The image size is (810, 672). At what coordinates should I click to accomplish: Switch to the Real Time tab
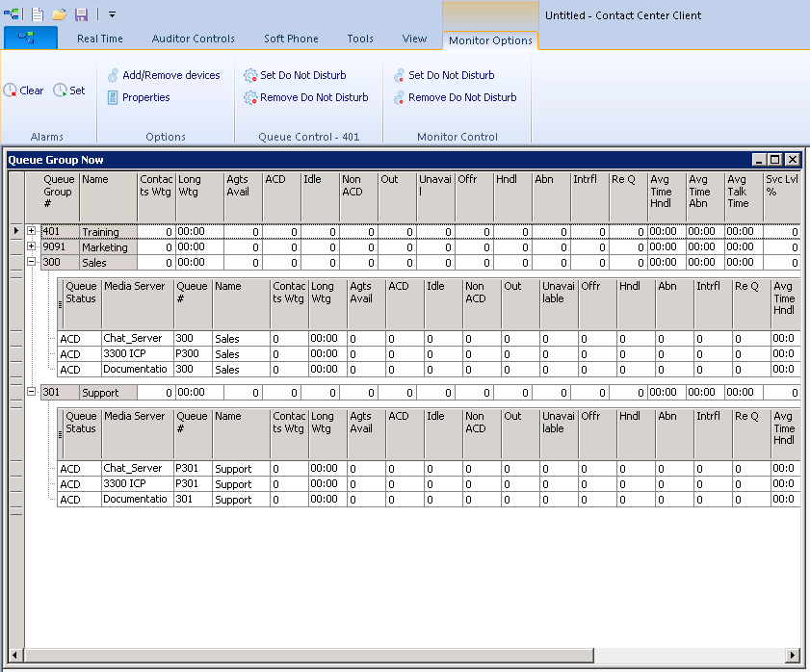(x=100, y=39)
